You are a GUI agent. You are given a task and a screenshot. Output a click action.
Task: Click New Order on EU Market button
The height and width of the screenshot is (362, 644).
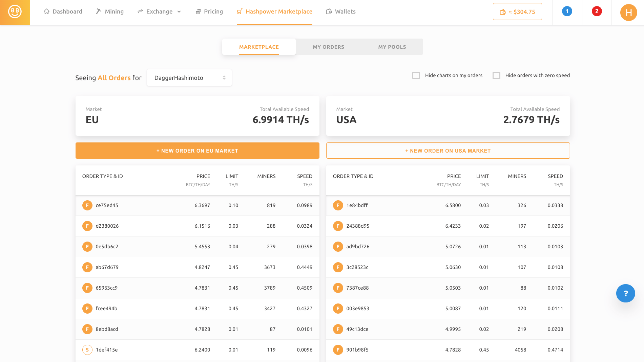tap(197, 151)
